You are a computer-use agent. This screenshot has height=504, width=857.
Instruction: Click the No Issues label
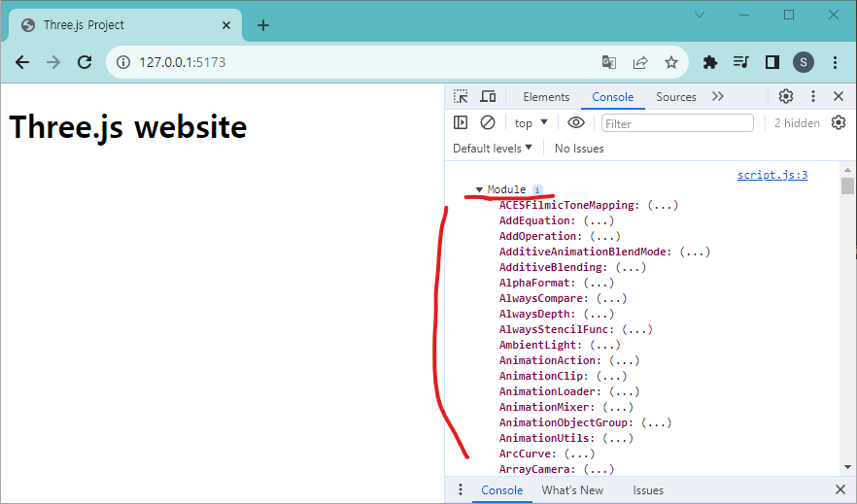(579, 149)
